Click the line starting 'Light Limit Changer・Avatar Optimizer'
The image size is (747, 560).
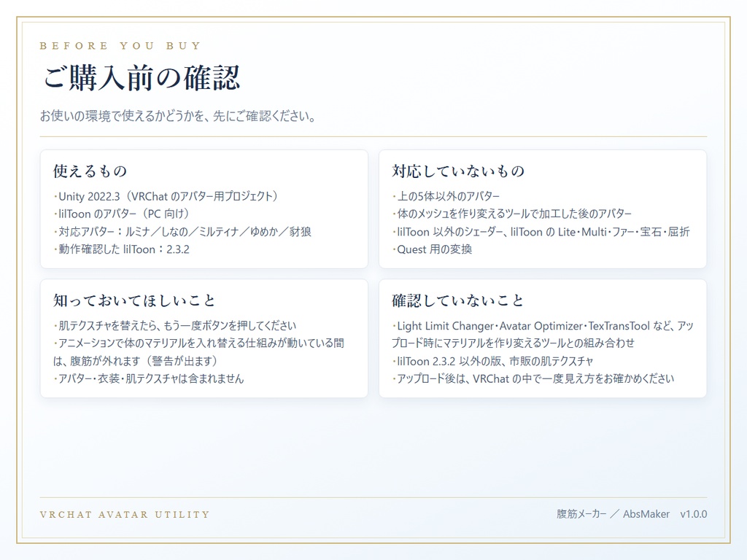[543, 334]
